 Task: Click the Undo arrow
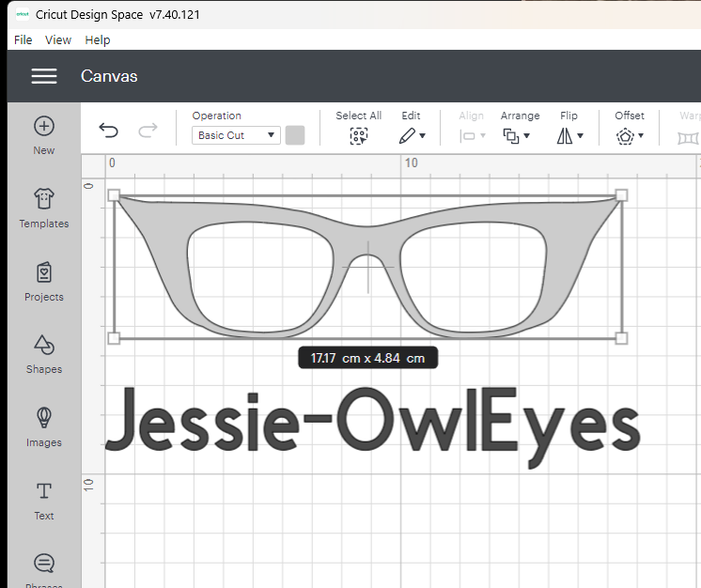coord(109,132)
